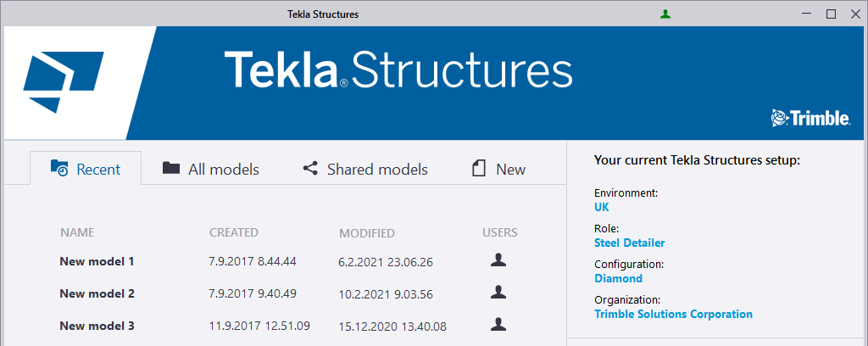Click the green user account icon

tap(665, 14)
